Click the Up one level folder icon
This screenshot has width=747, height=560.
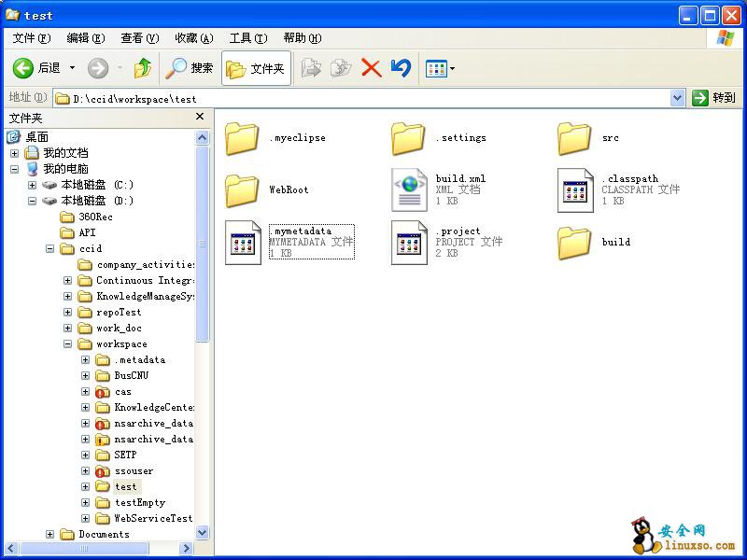143,68
